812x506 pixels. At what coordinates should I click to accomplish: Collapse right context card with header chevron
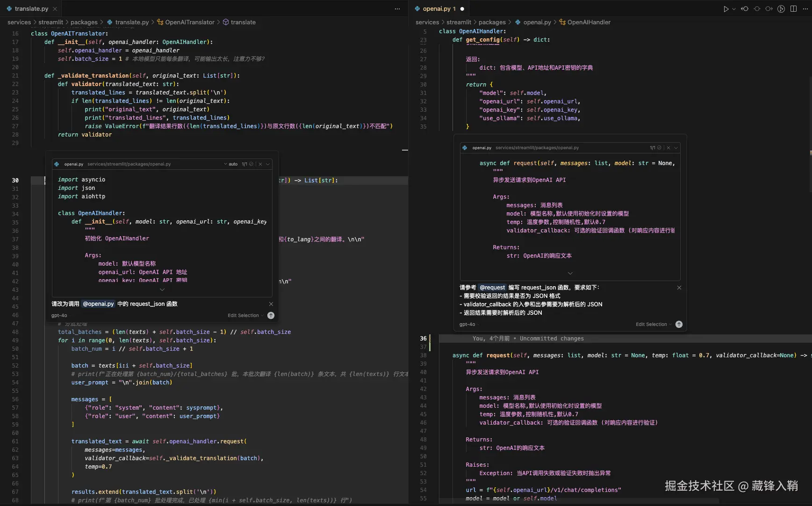click(x=676, y=148)
